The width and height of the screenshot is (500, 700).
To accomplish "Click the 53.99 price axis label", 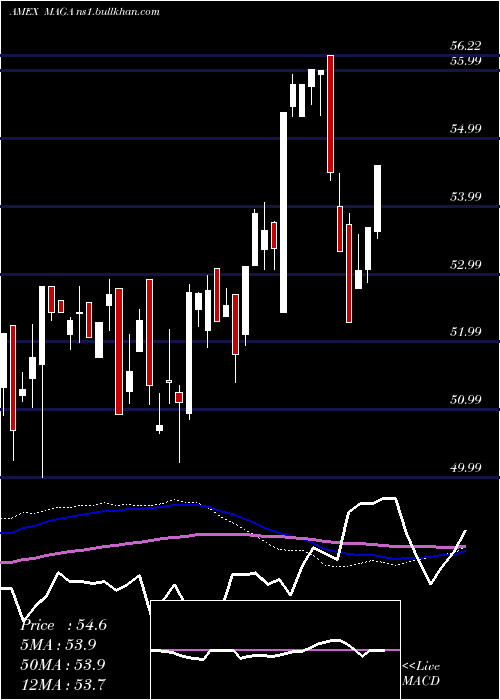I will click(466, 196).
